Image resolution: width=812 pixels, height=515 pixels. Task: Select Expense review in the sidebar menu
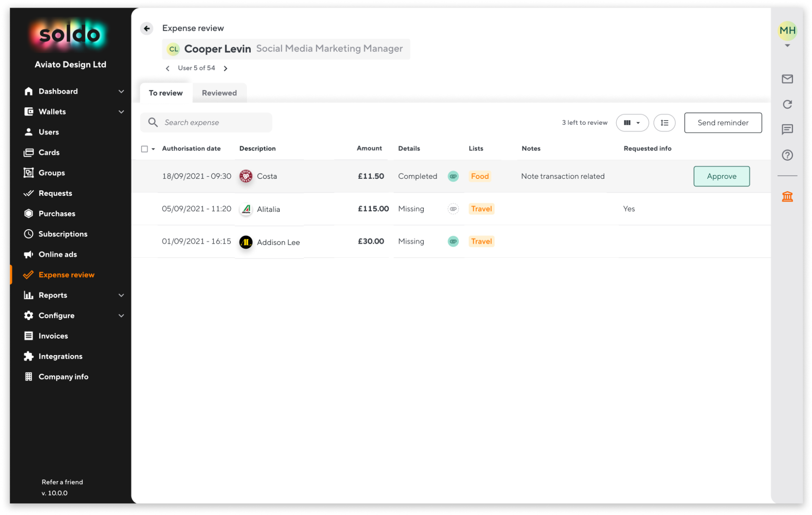tap(66, 274)
